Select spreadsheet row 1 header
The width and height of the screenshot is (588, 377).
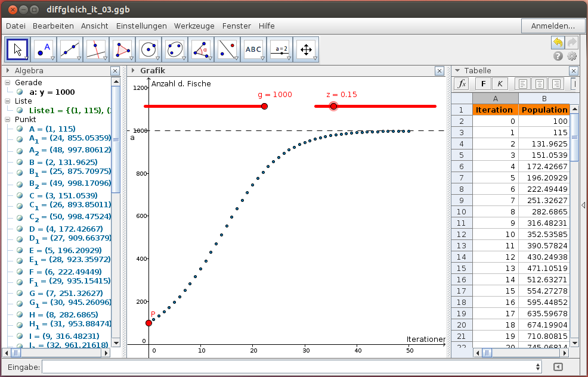pos(462,110)
